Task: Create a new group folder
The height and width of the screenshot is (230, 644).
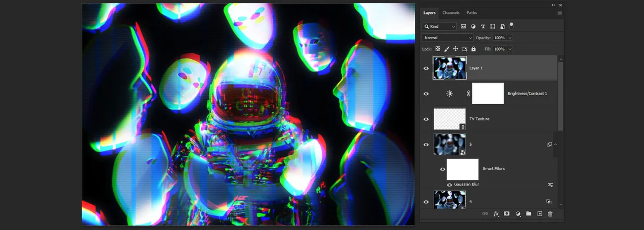Action: [529, 214]
